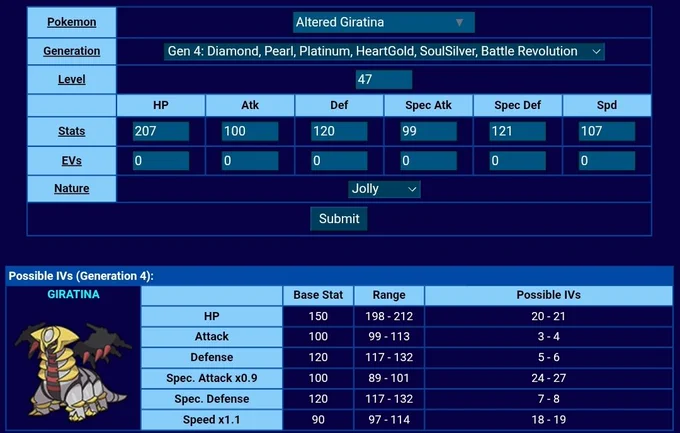Click the Speed IVs cell '18 - 19'
The width and height of the screenshot is (680, 433).
(x=549, y=420)
